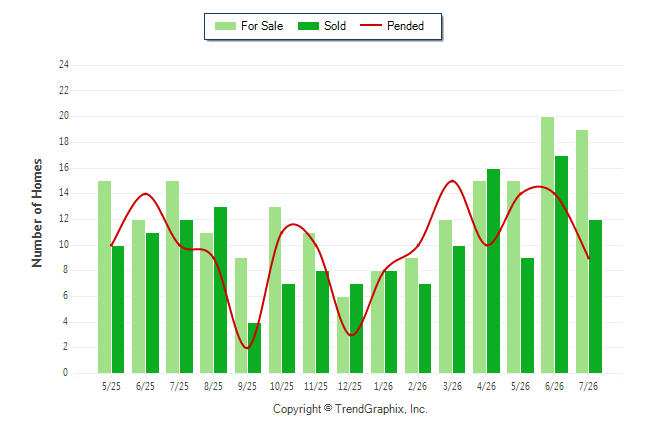This screenshot has width=646, height=434.
Task: Select the 9/25 Sold bar
Action: [x=254, y=348]
